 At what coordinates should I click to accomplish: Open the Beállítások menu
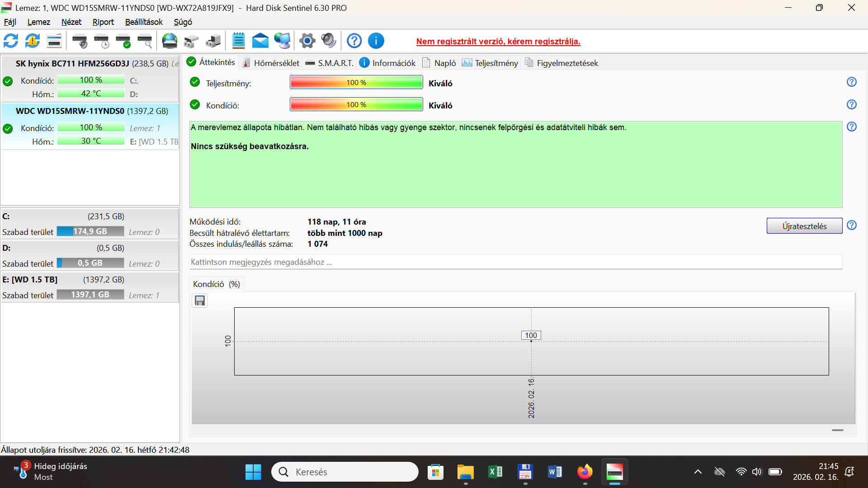(144, 22)
